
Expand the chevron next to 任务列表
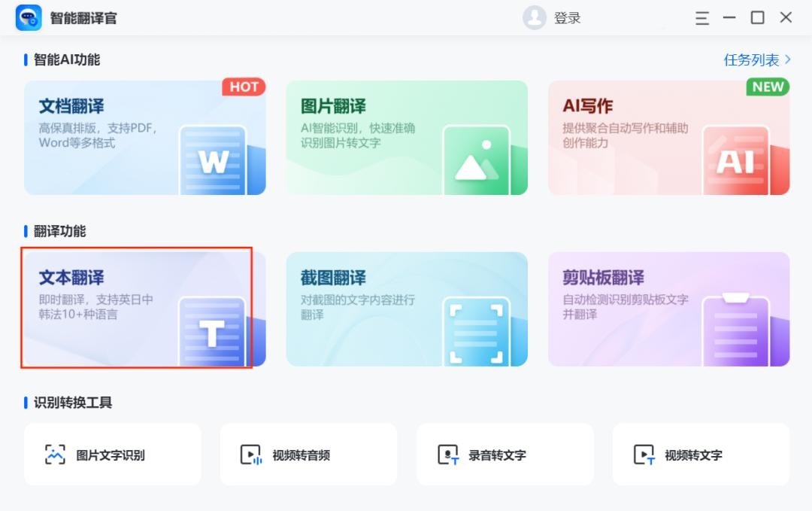pyautogui.click(x=787, y=59)
